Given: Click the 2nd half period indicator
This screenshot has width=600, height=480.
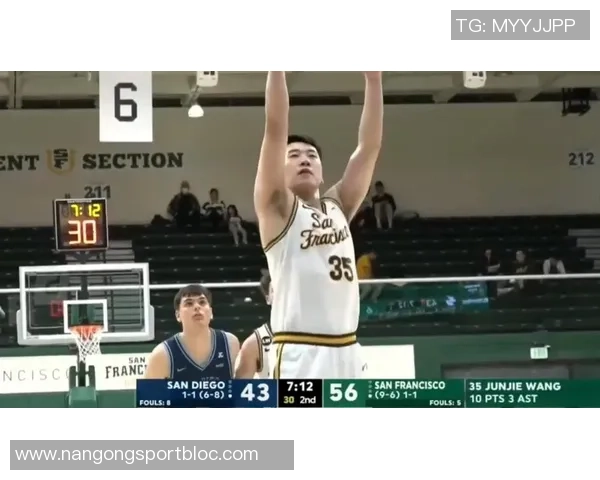Looking at the screenshot, I should (x=308, y=400).
